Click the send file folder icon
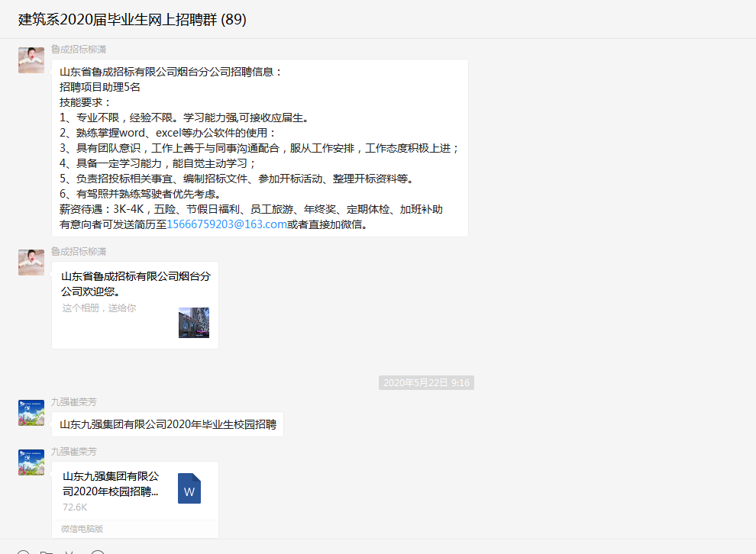 [47, 552]
